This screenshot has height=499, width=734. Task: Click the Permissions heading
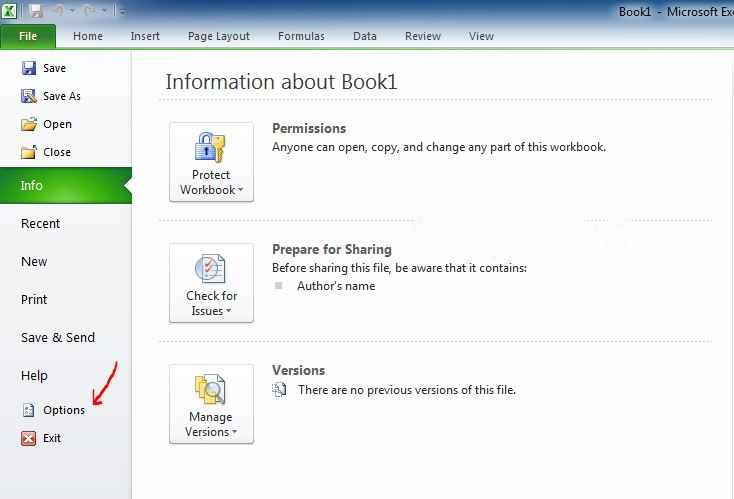point(309,128)
